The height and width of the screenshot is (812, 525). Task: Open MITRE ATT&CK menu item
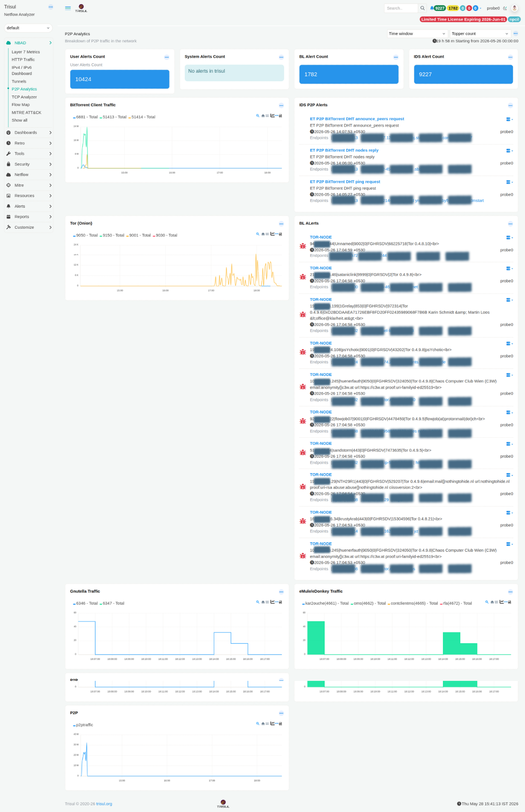tap(27, 113)
